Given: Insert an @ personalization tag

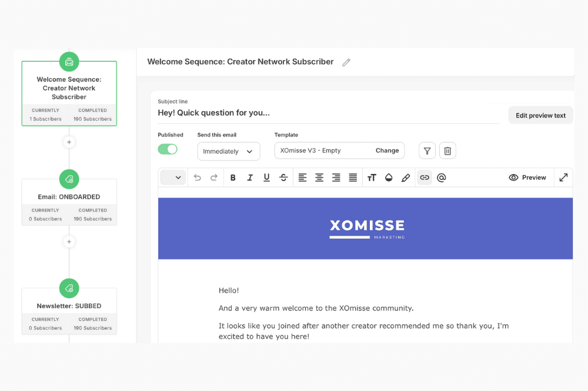Looking at the screenshot, I should (442, 177).
